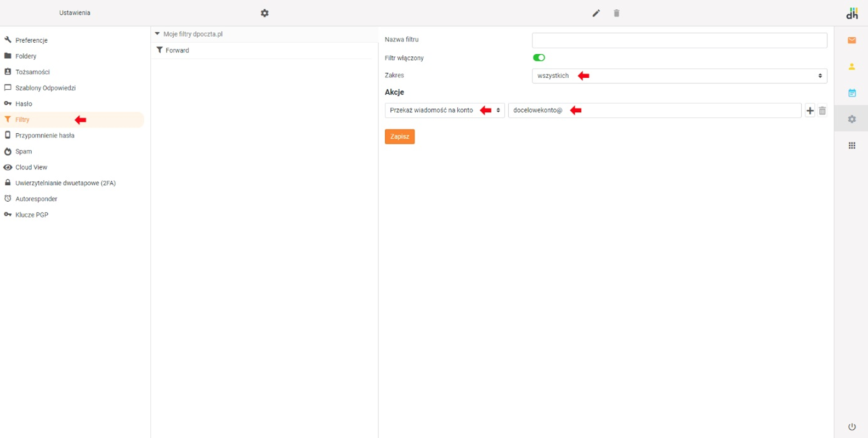Open Tożsamości in the settings menu

(x=32, y=72)
